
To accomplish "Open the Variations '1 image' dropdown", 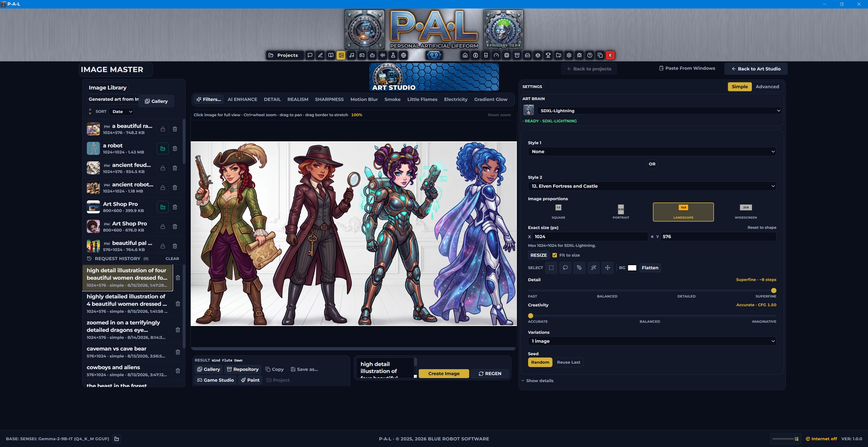I will tap(652, 341).
